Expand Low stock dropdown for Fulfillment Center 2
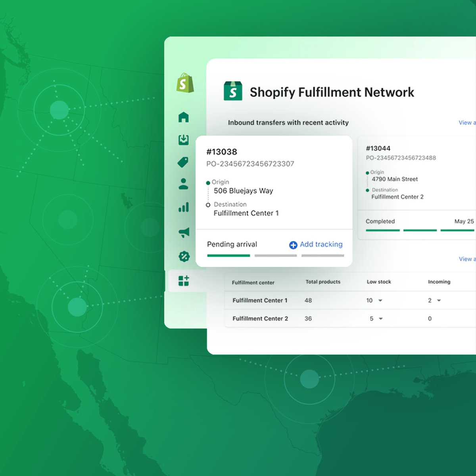 pyautogui.click(x=381, y=319)
